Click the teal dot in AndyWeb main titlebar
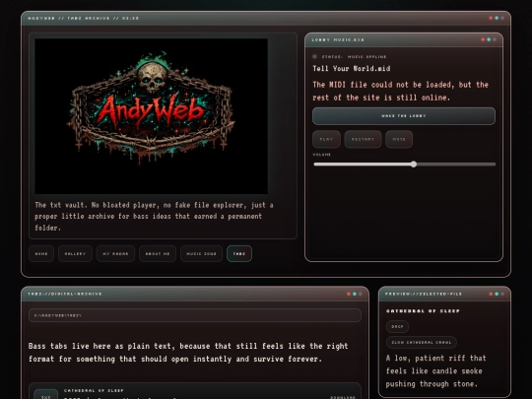This screenshot has height=399, width=532. point(497,18)
